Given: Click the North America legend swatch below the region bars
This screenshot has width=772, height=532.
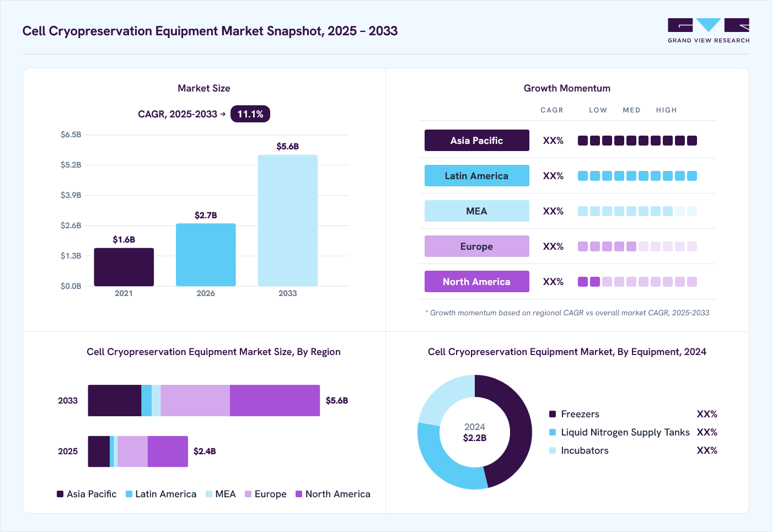Looking at the screenshot, I should click(x=299, y=494).
